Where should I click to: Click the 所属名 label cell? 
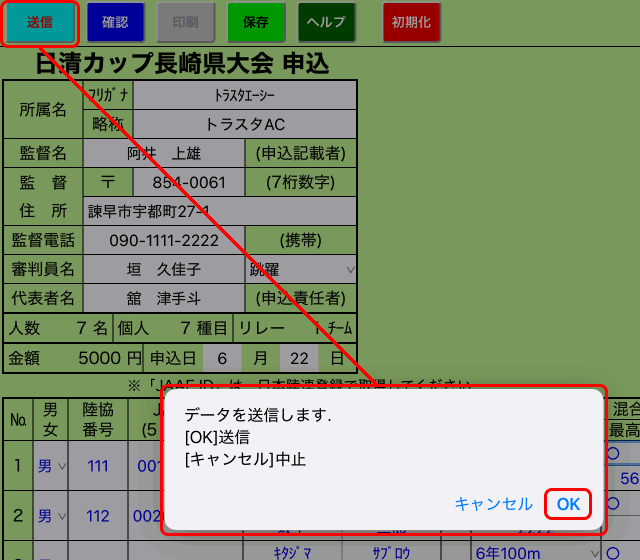coord(43,110)
